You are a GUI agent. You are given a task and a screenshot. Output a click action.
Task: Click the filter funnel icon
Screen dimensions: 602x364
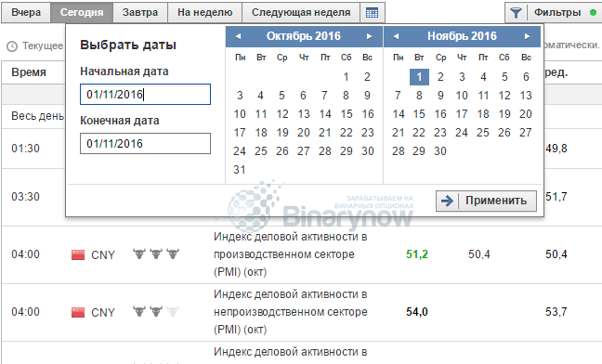516,13
